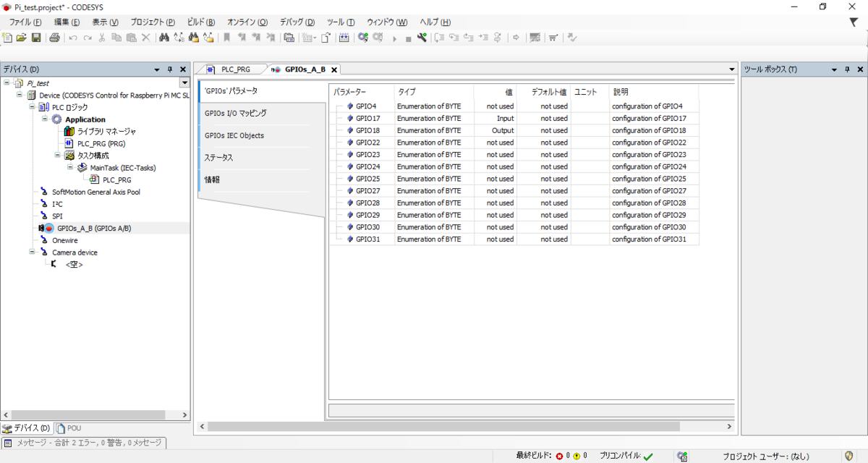Screen dimensions: 868x463
Task: Click the GPIO4 parameter row name
Action: click(x=367, y=106)
